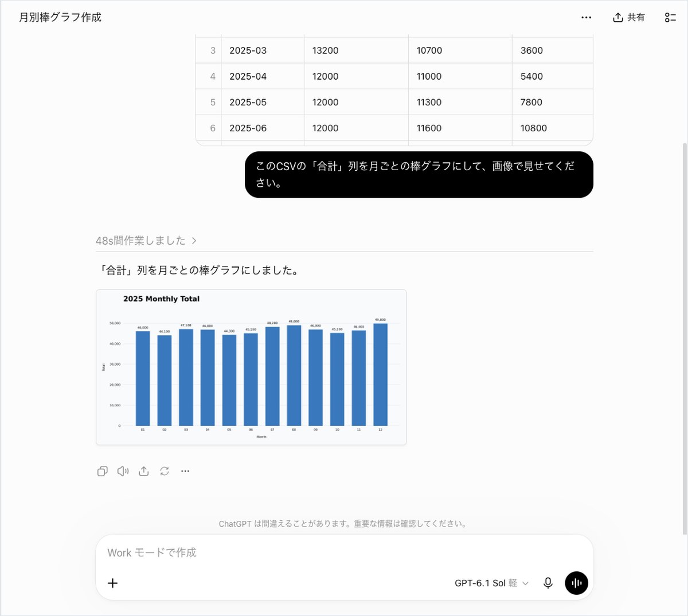Open the three-dot more options menu in header

click(x=586, y=17)
